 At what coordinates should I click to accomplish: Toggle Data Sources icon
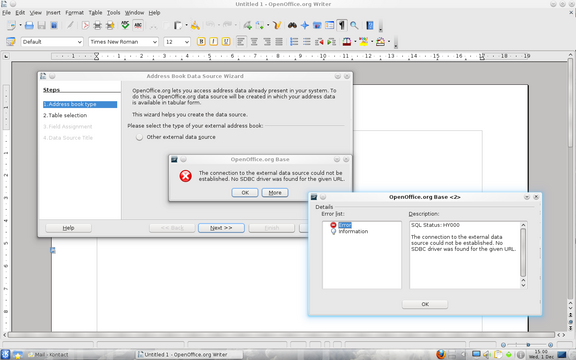click(x=330, y=25)
